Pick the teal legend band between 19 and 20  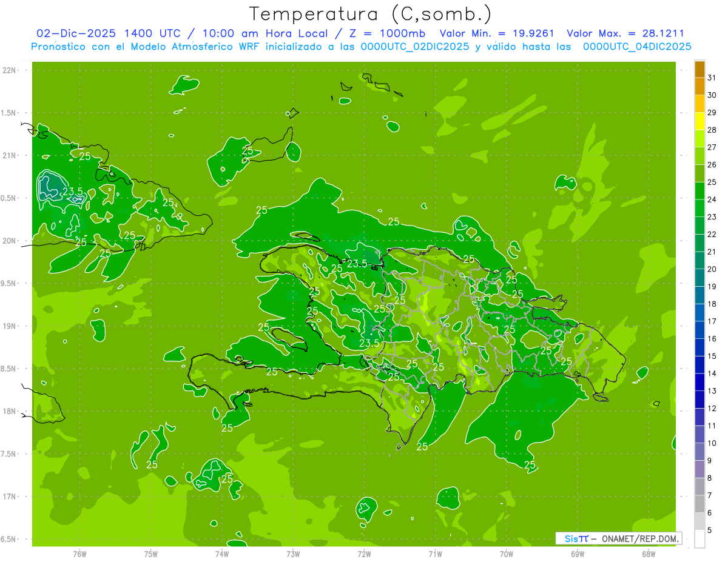coord(699,278)
